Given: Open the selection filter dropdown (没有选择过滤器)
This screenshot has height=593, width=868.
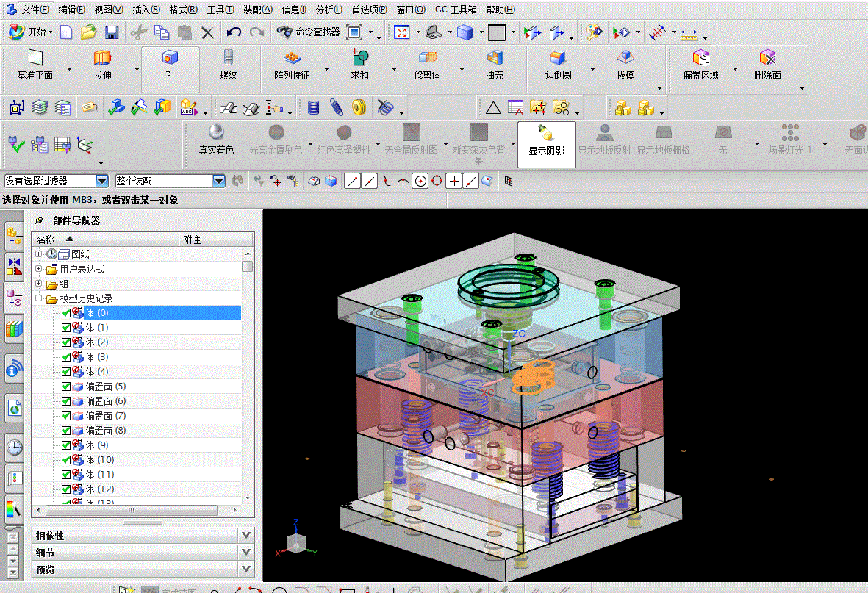Looking at the screenshot, I should tap(101, 181).
